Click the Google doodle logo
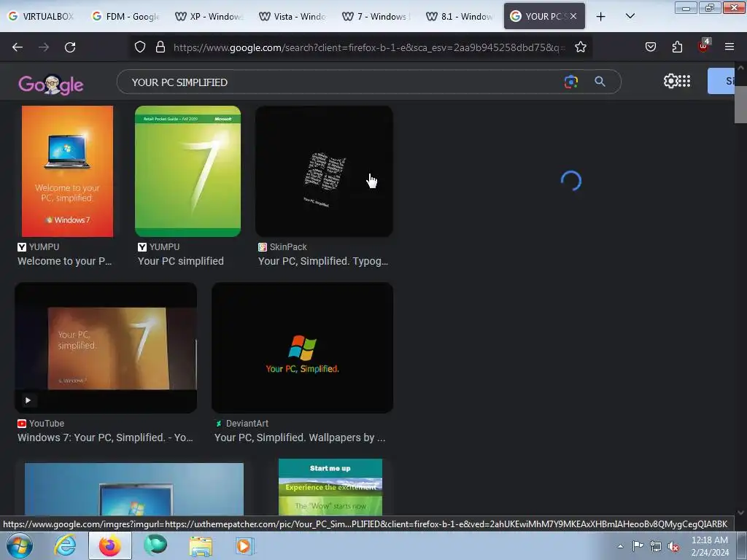747x560 pixels. tap(50, 85)
